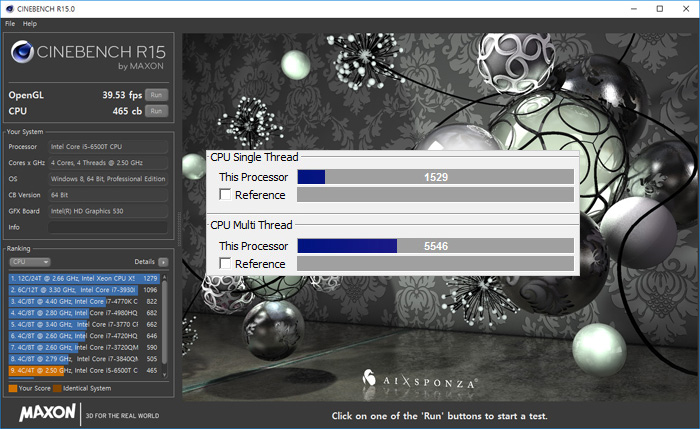Click the orange Your Score legend icon
This screenshot has width=700, height=429.
[12, 387]
